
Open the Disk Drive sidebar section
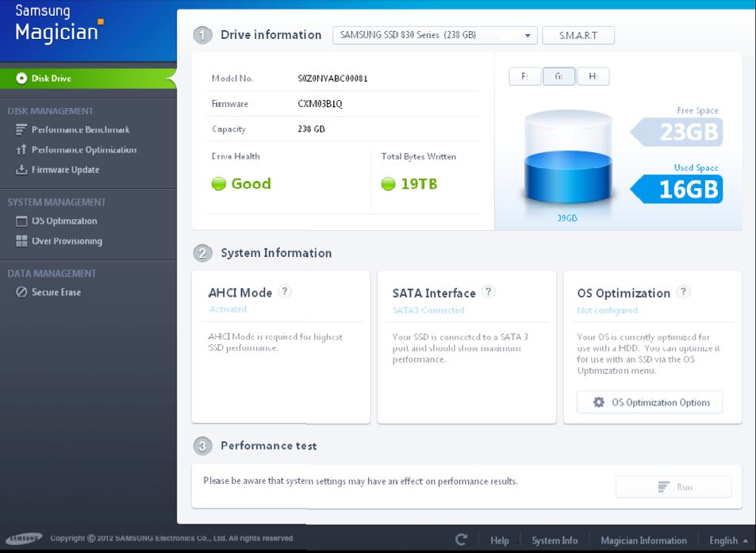51,79
